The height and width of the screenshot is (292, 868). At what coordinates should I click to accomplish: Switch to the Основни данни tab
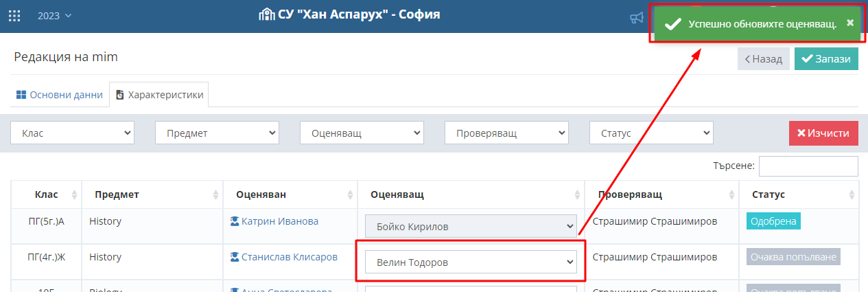[x=59, y=95]
